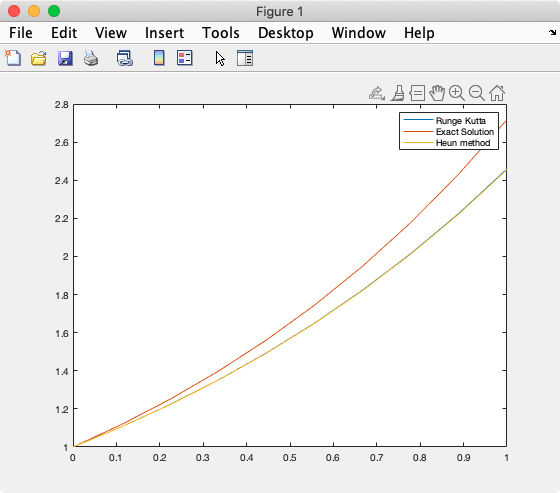
Task: Select the Zoom Out magnifier
Action: click(477, 93)
